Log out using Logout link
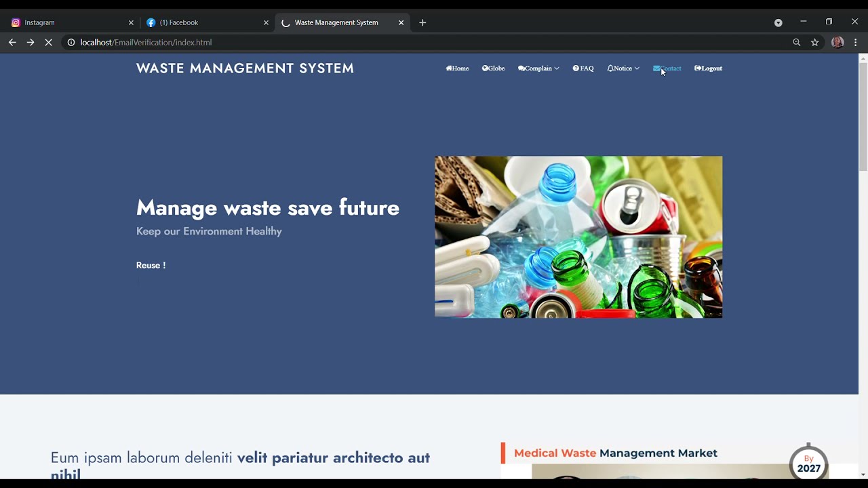Image resolution: width=868 pixels, height=488 pixels. pyautogui.click(x=708, y=68)
